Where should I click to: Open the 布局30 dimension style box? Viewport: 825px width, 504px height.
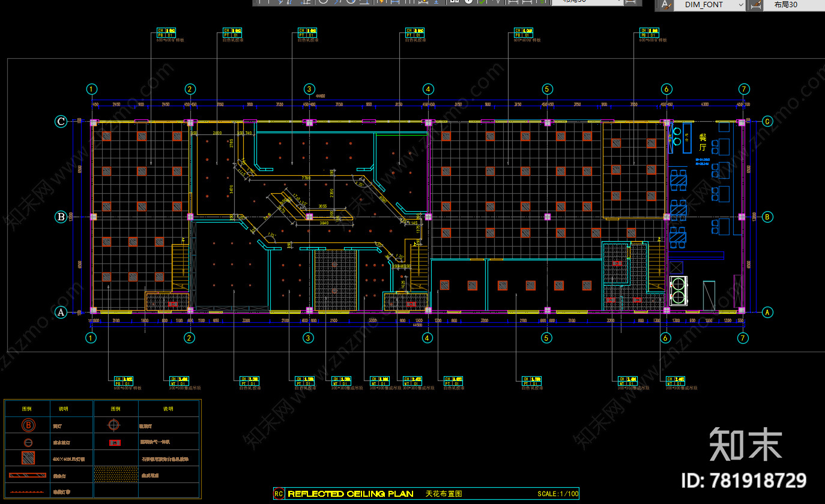pos(794,5)
